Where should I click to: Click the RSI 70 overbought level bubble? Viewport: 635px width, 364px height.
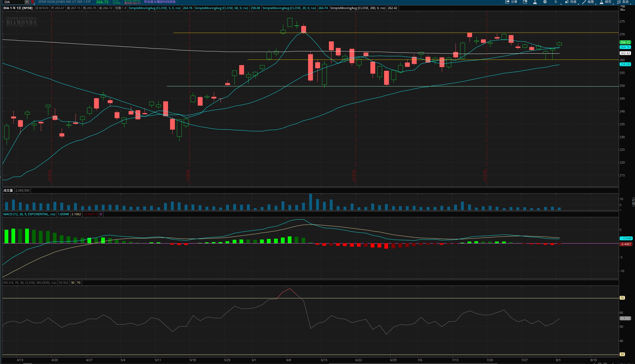pos(622,298)
